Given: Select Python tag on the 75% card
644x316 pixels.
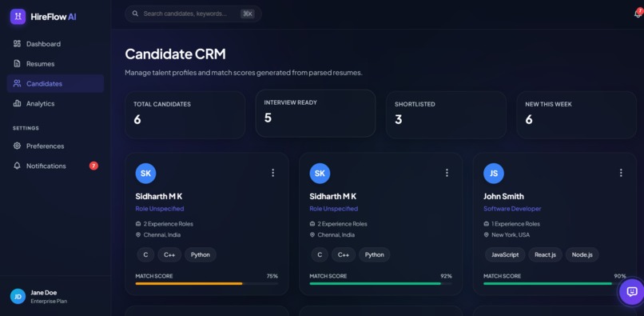Looking at the screenshot, I should click(201, 254).
